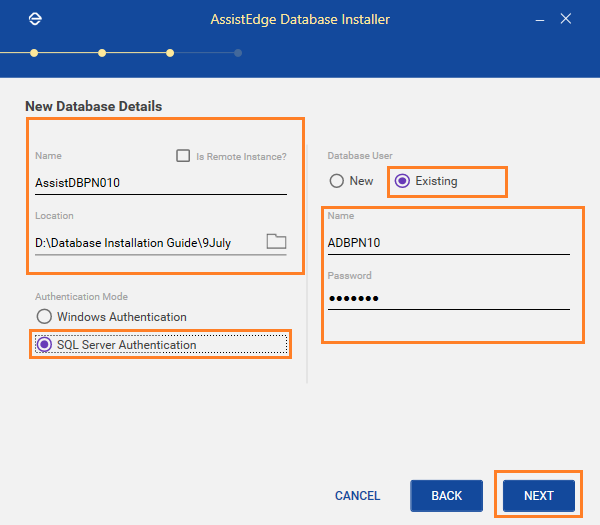This screenshot has width=600, height=525.
Task: Click the CANCEL link
Action: click(357, 496)
